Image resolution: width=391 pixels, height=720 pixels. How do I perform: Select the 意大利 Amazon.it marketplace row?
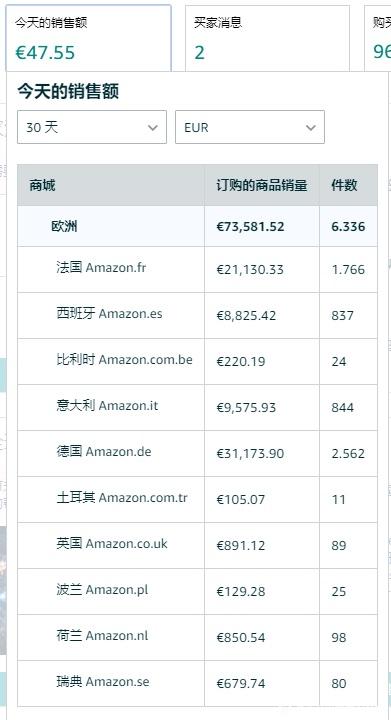pos(197,407)
